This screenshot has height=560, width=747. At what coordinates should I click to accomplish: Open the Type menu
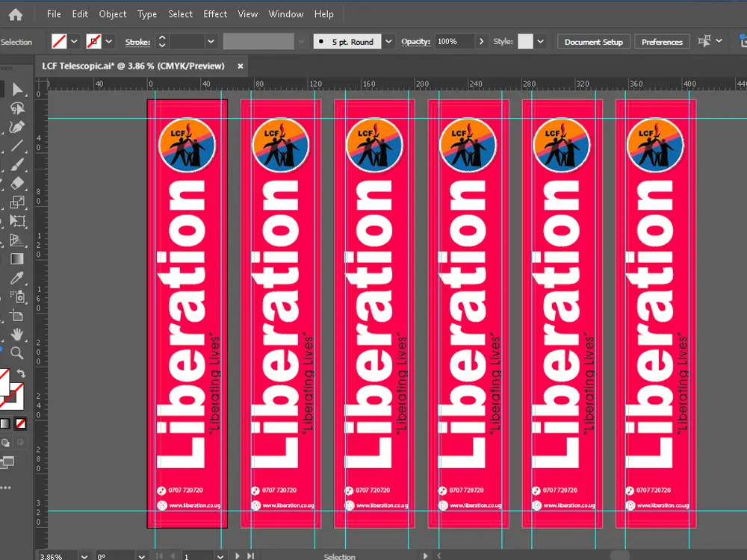(x=147, y=14)
